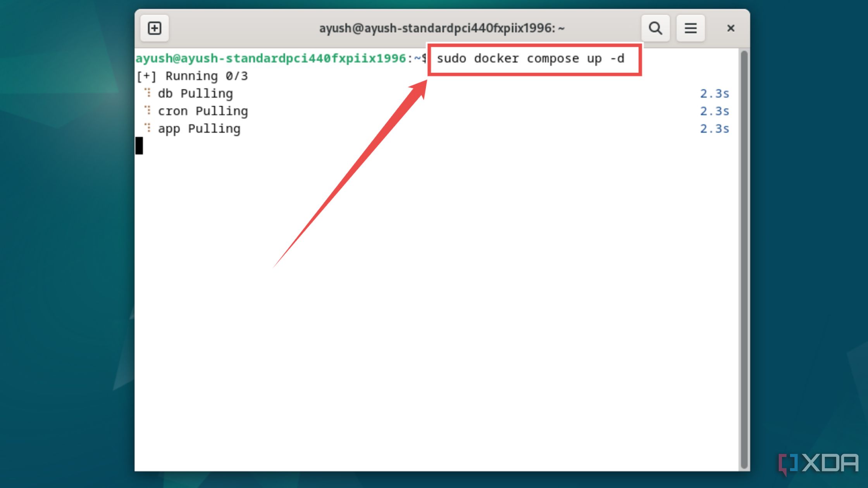
Task: Expand the app Pulling tree item
Action: (x=147, y=129)
